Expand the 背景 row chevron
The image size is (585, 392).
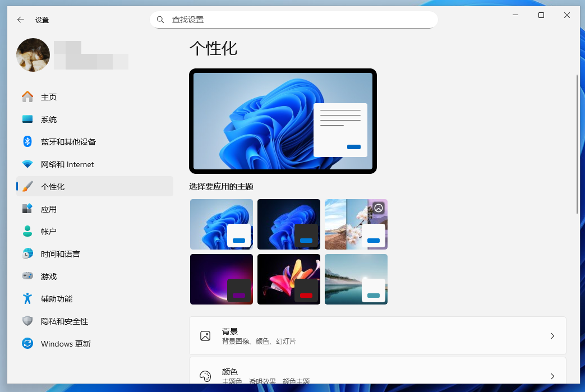(552, 336)
